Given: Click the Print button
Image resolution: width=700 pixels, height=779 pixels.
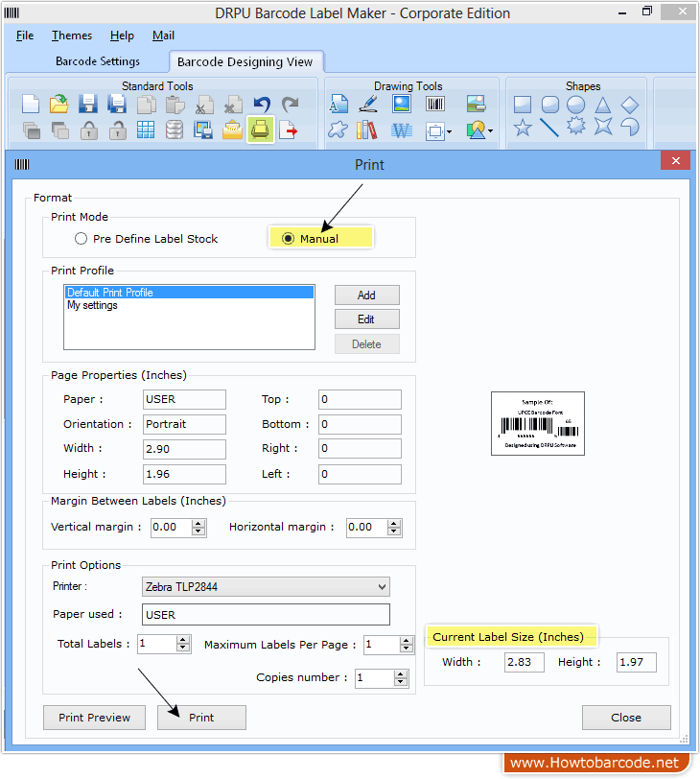Looking at the screenshot, I should [201, 718].
